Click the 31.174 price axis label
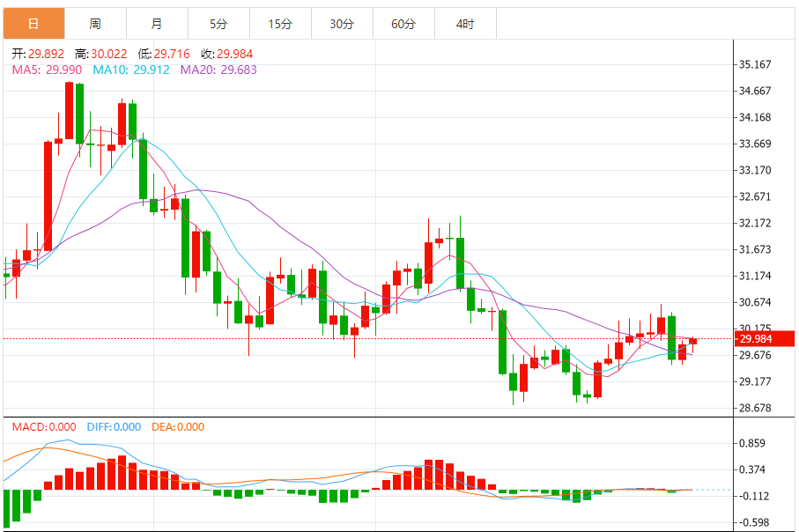 [x=755, y=277]
